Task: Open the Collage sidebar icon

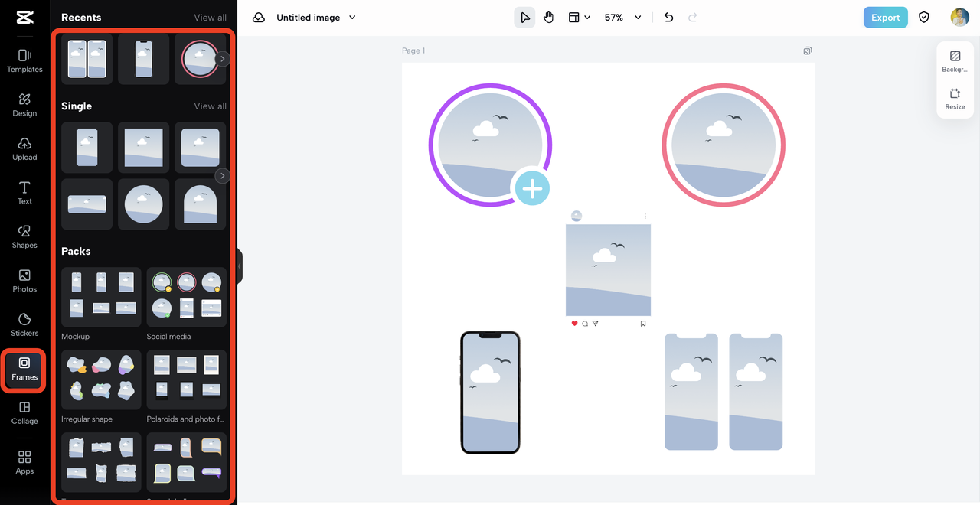Action: [24, 413]
